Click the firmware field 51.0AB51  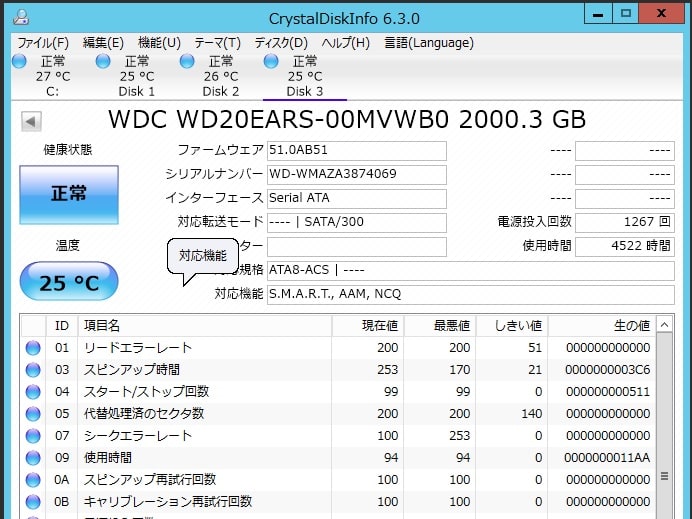point(357,150)
